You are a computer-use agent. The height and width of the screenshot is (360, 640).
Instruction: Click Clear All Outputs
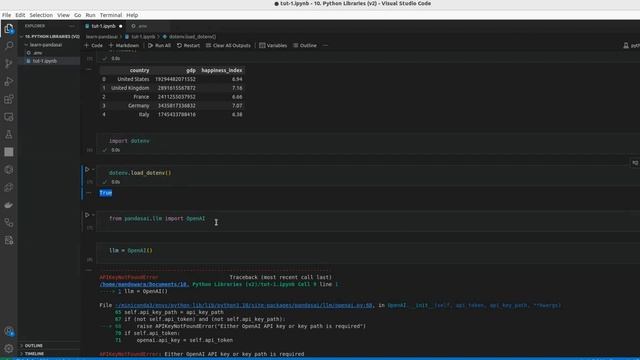pyautogui.click(x=228, y=45)
